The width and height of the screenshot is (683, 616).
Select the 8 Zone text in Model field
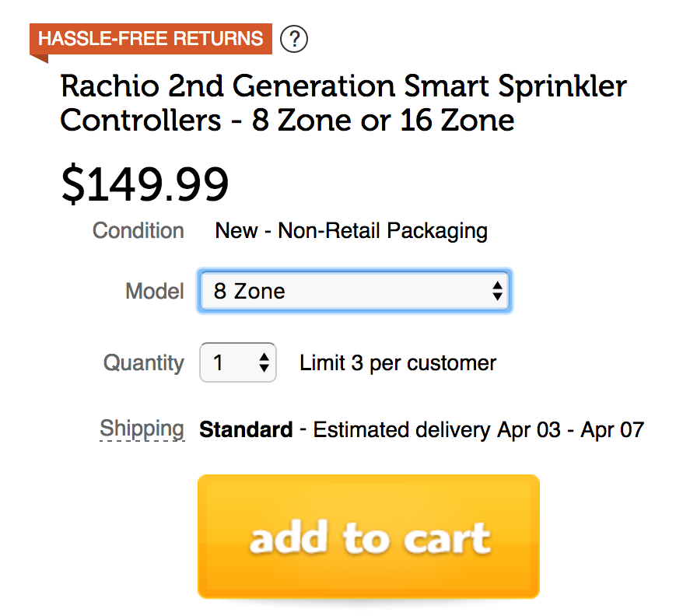(x=249, y=292)
